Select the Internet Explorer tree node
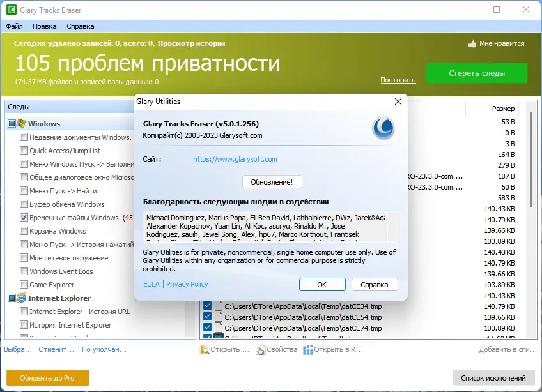 coord(59,298)
